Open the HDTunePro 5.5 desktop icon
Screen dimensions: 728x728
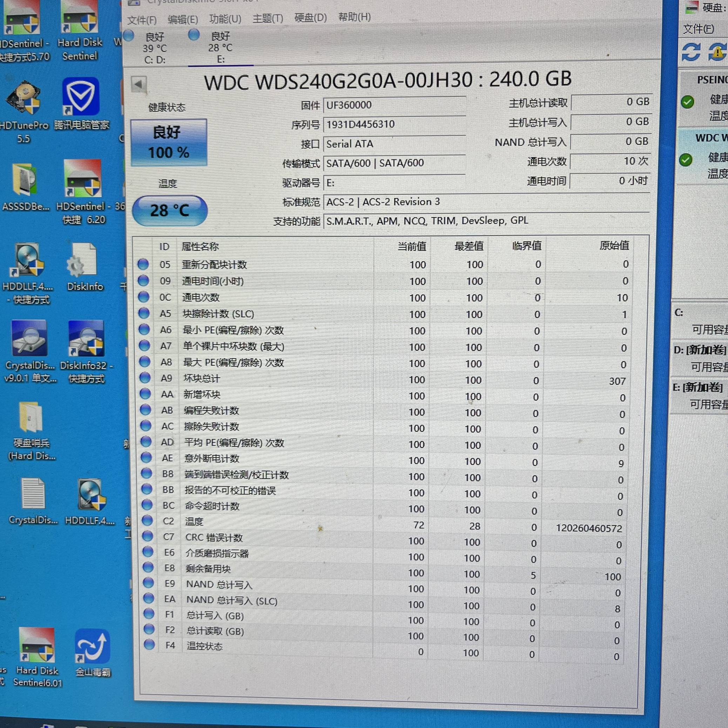[x=24, y=111]
